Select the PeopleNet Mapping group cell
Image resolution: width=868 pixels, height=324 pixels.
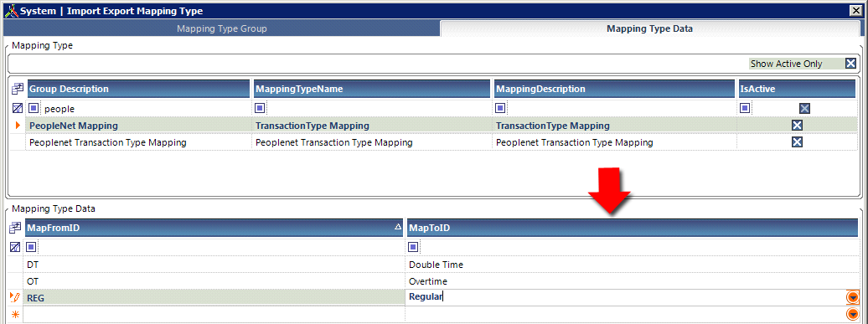click(x=138, y=126)
